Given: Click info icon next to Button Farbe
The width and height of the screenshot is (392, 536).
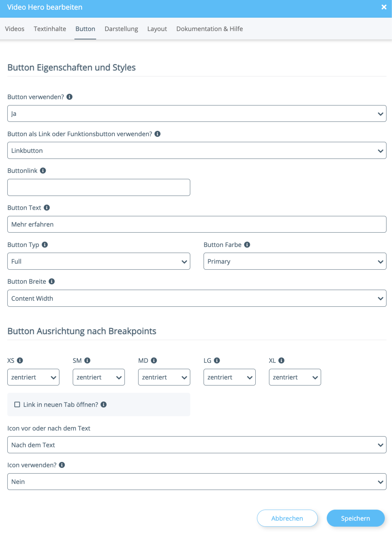Looking at the screenshot, I should [x=247, y=245].
